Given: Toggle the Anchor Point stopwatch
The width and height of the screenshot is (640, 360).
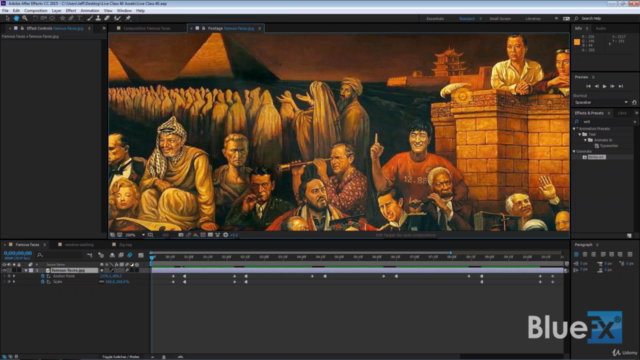Looking at the screenshot, I should [x=42, y=276].
